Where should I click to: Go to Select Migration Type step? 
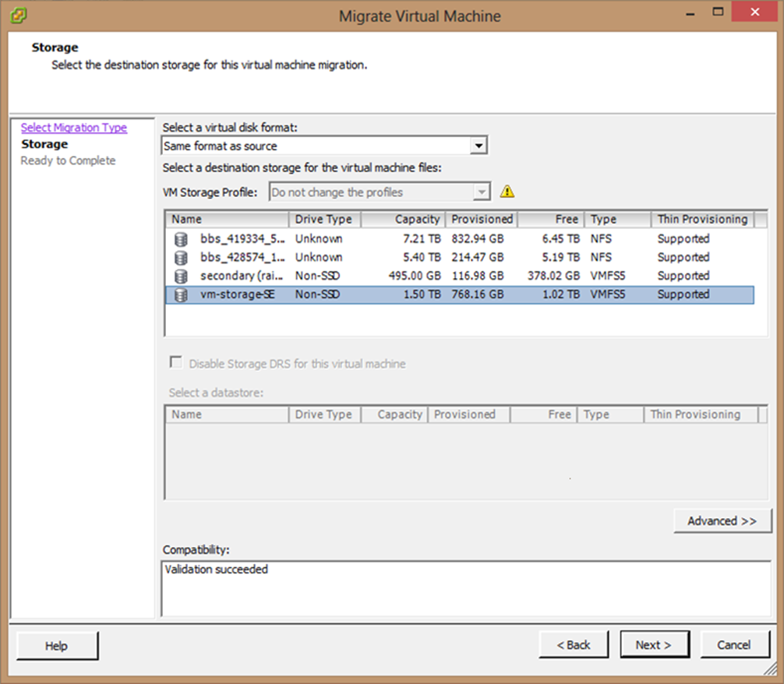coord(74,128)
